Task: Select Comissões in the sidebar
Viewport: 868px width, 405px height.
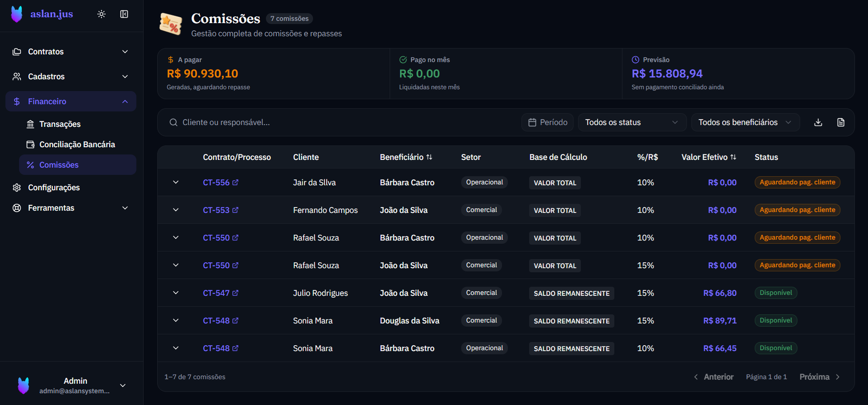Action: (77, 165)
